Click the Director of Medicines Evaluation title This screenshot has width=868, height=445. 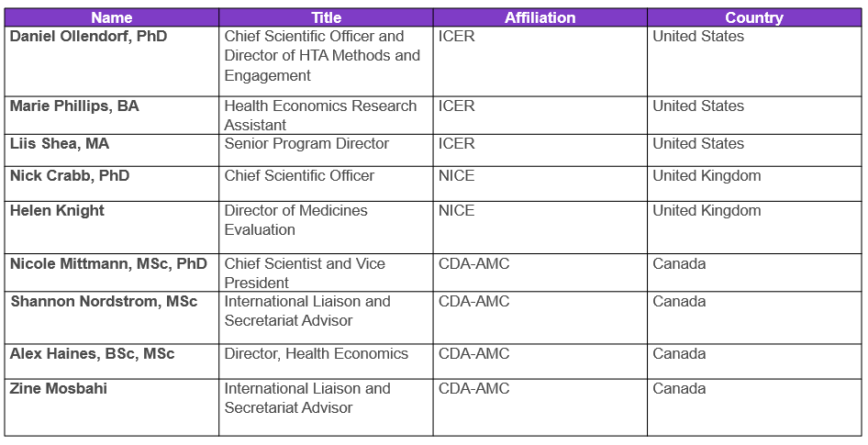pos(295,220)
